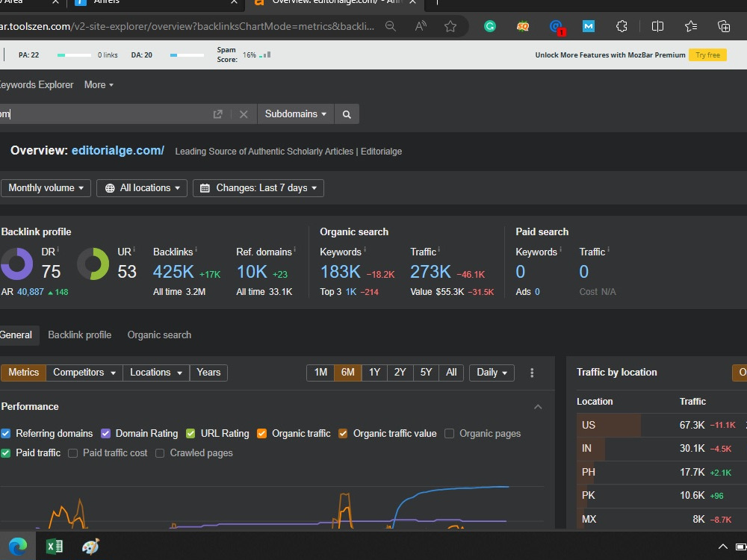Screen dimensions: 747x560
Task: Click the PA progress bar
Action: [x=74, y=55]
